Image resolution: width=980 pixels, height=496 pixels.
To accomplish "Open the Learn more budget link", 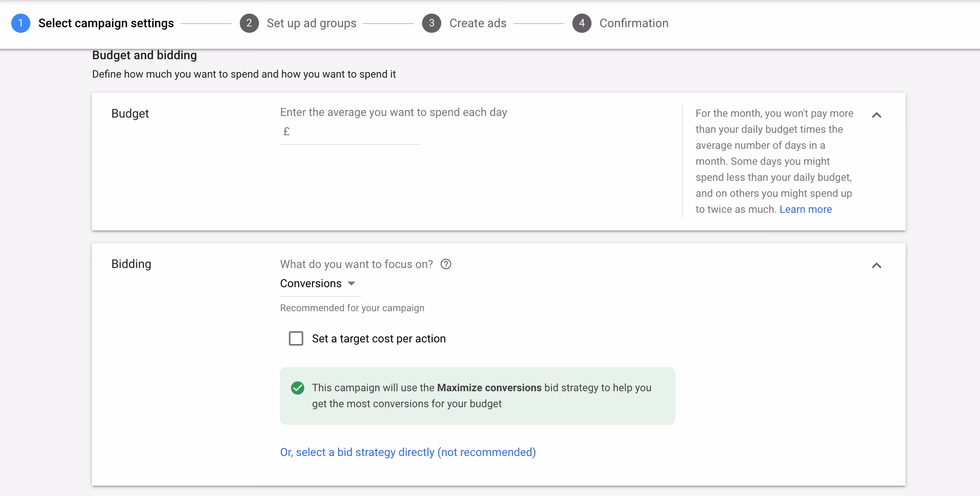I will pyautogui.click(x=806, y=209).
